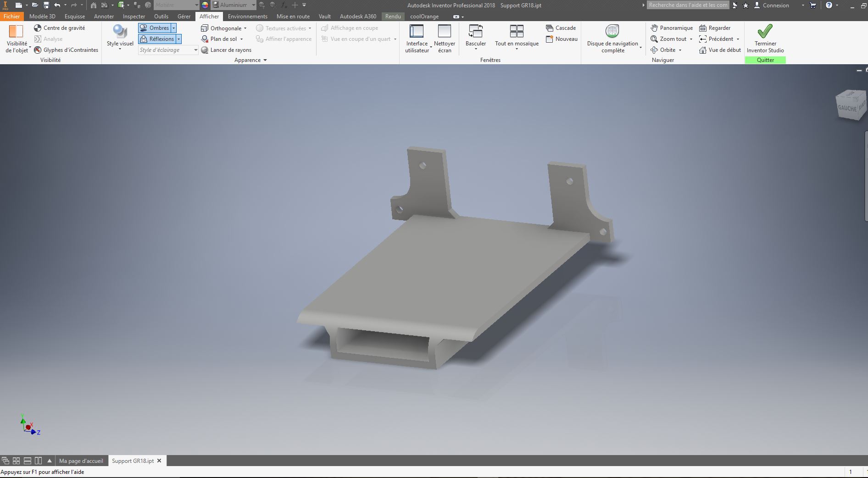Click Vue de début home view

coord(720,50)
